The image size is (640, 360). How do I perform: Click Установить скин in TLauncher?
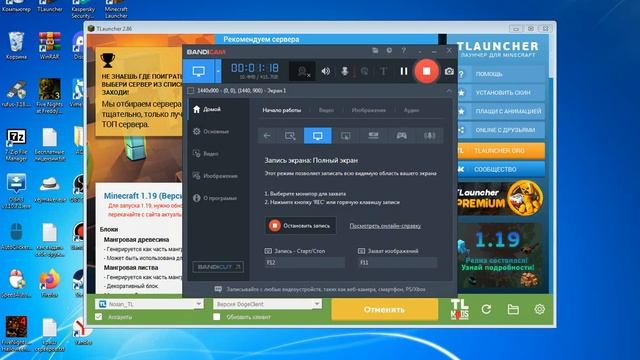coord(501,93)
